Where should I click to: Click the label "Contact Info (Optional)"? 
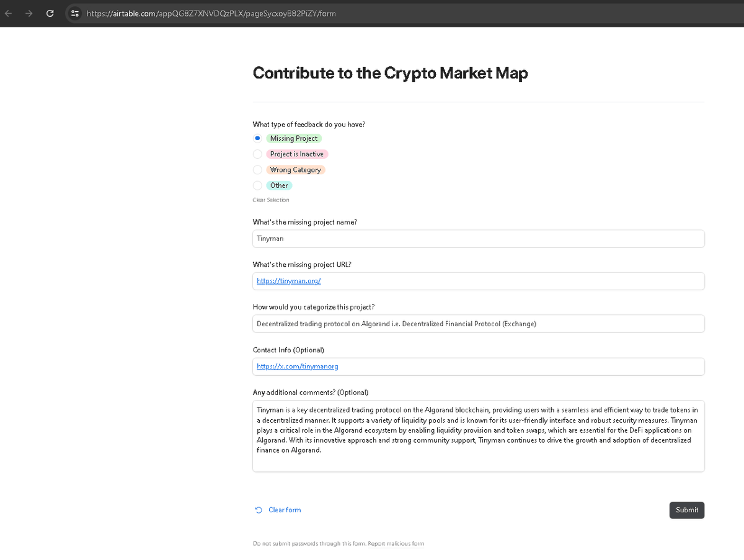tap(288, 350)
